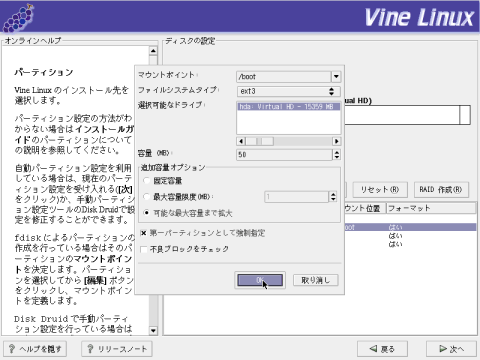Toggle 第一パーティションとして強制指定 checkbox
The height and width of the screenshot is (360, 480).
point(144,233)
